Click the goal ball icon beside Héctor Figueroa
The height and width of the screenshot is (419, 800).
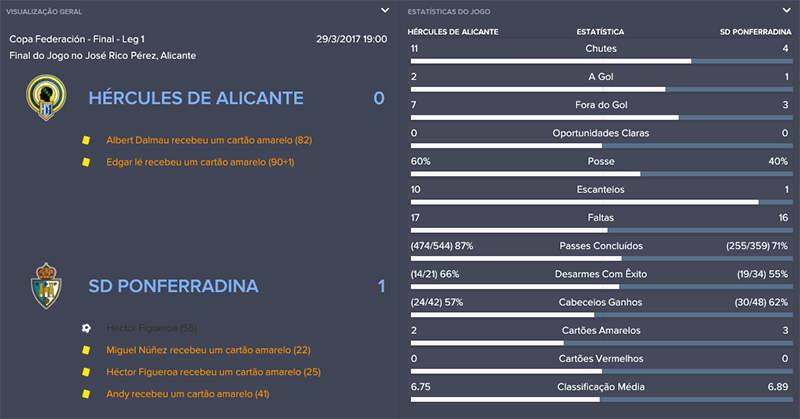(86, 328)
